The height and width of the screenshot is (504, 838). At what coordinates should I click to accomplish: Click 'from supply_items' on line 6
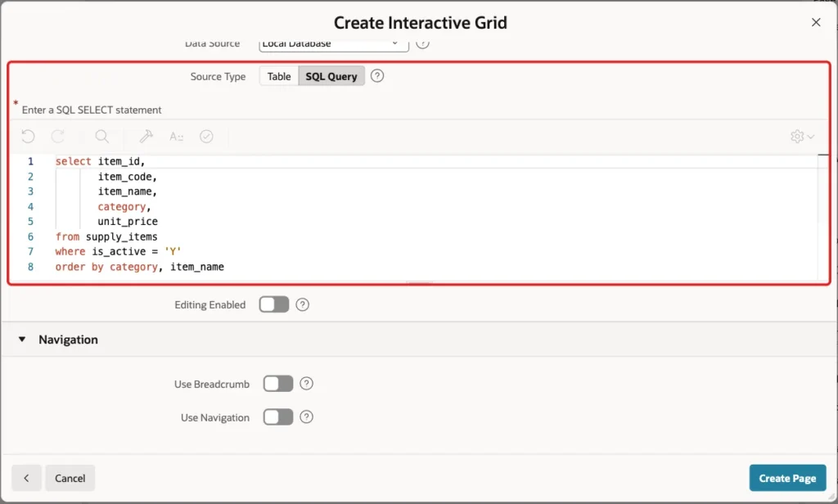[x=106, y=236]
